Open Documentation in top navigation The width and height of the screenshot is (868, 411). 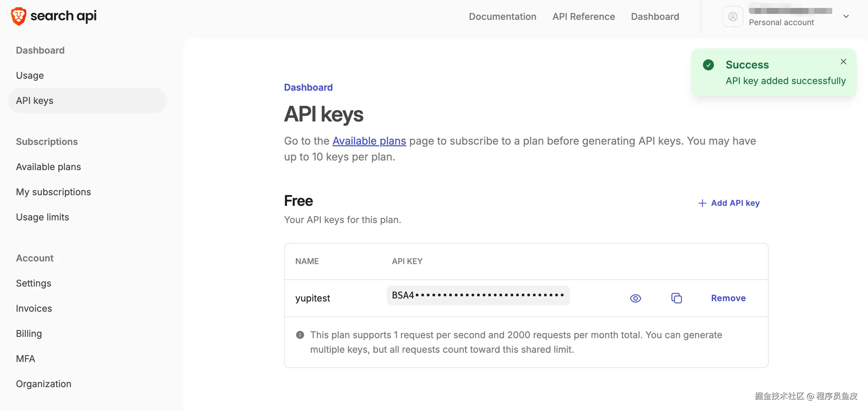[x=503, y=17]
